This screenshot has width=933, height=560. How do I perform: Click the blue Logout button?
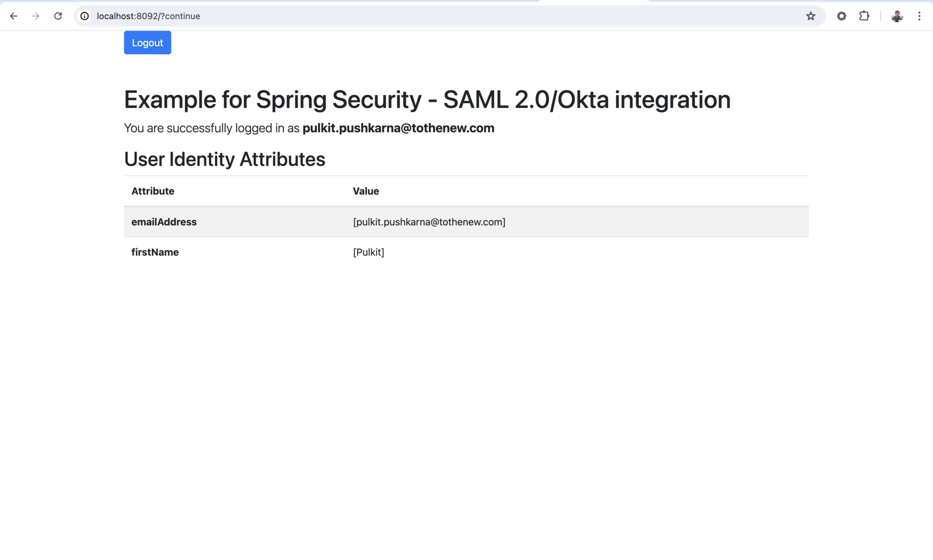click(x=147, y=43)
